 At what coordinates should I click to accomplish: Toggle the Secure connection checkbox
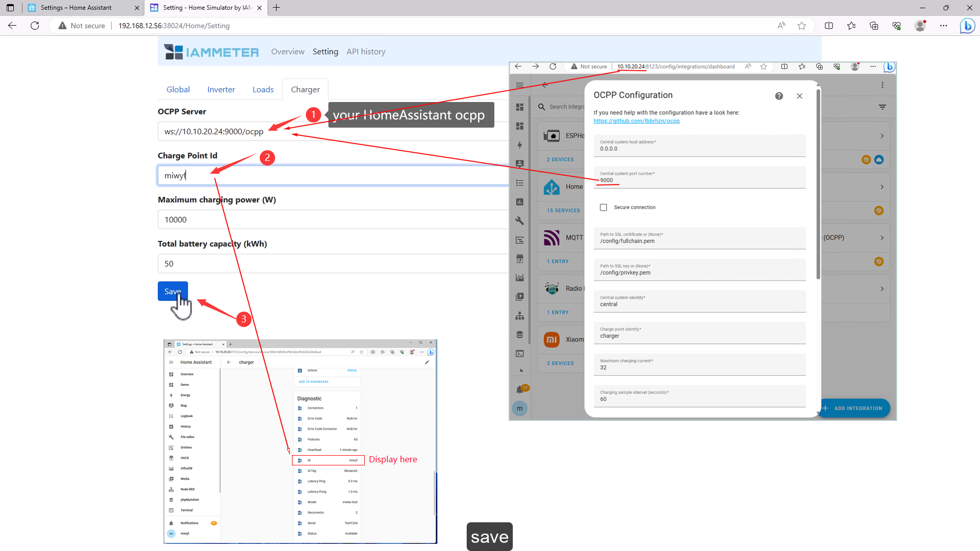coord(603,208)
